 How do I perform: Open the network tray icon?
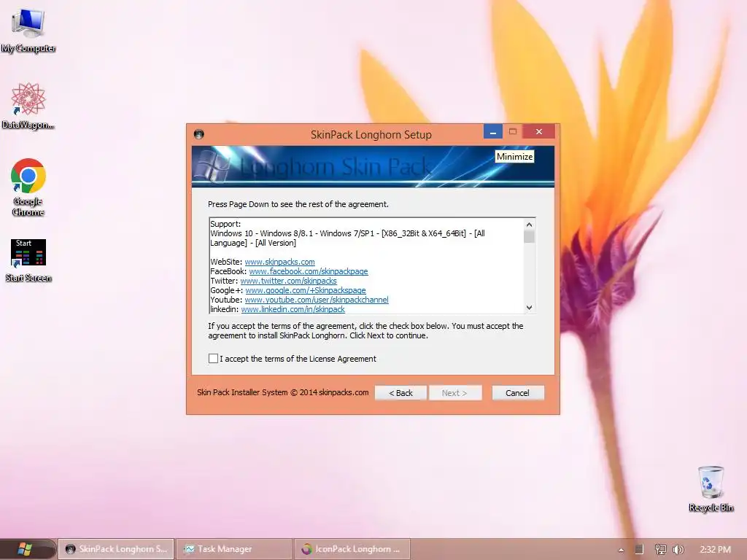[x=660, y=550]
